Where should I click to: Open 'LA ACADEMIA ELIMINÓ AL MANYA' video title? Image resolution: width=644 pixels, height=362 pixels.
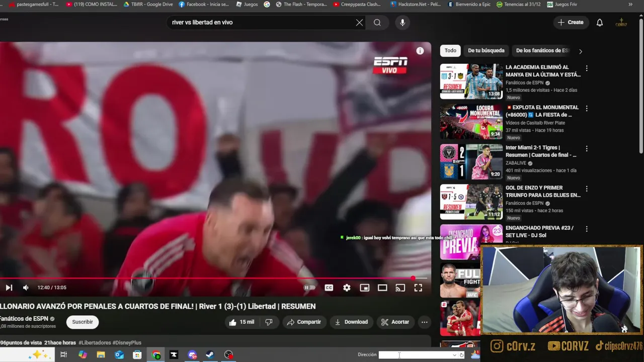[x=543, y=71]
